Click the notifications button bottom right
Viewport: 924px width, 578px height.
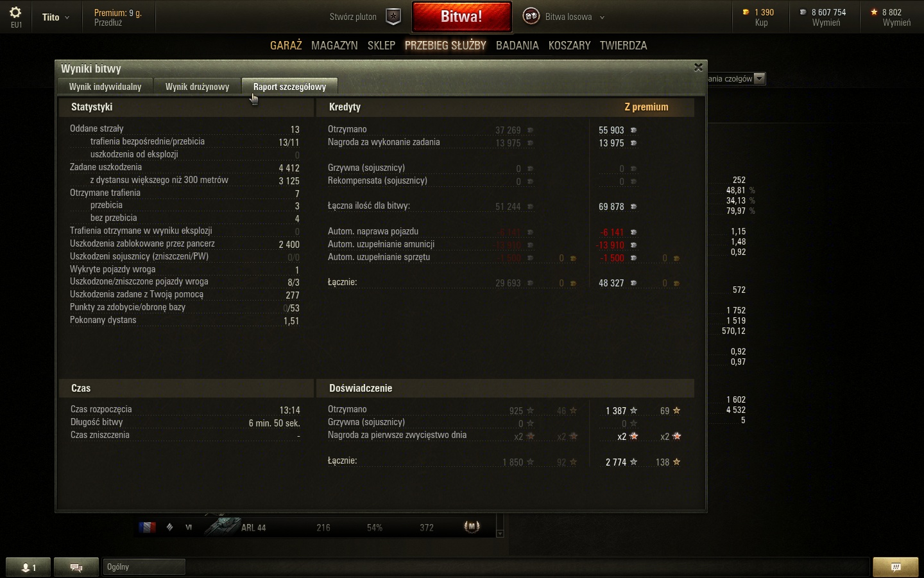pyautogui.click(x=896, y=567)
